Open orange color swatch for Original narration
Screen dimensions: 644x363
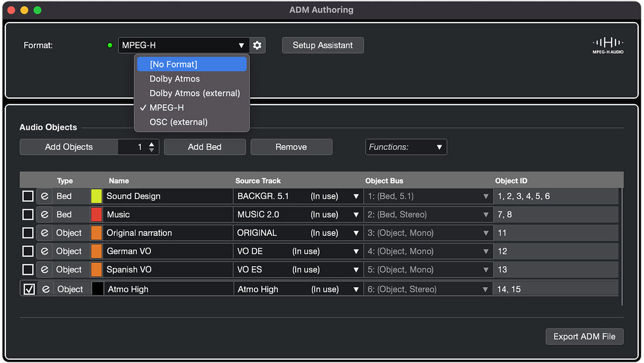point(96,233)
